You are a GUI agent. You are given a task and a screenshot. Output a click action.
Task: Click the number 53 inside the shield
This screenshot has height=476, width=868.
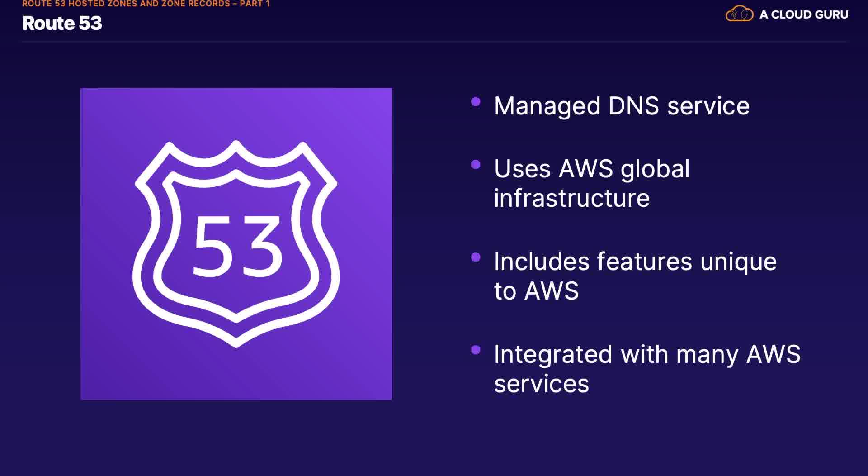tap(238, 246)
